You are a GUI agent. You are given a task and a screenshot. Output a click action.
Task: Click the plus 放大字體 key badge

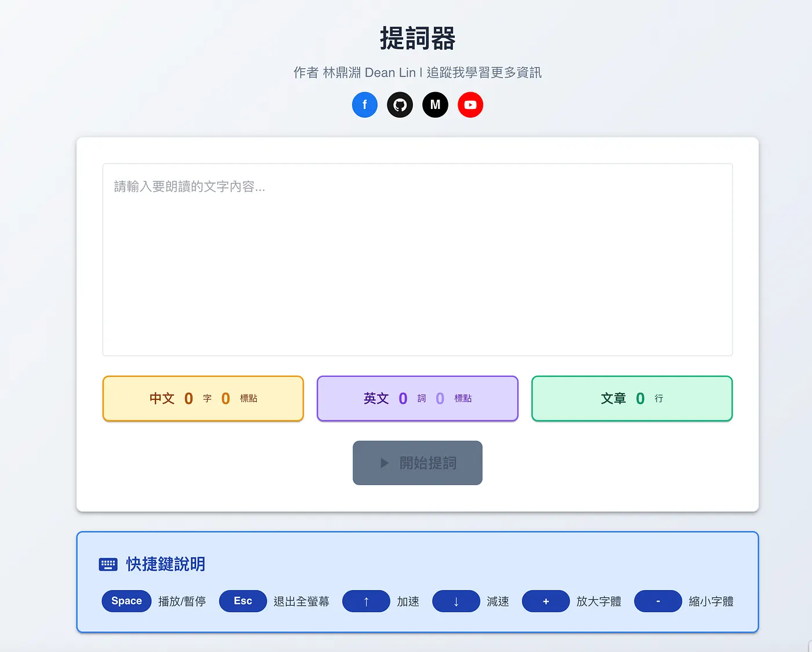pyautogui.click(x=546, y=601)
